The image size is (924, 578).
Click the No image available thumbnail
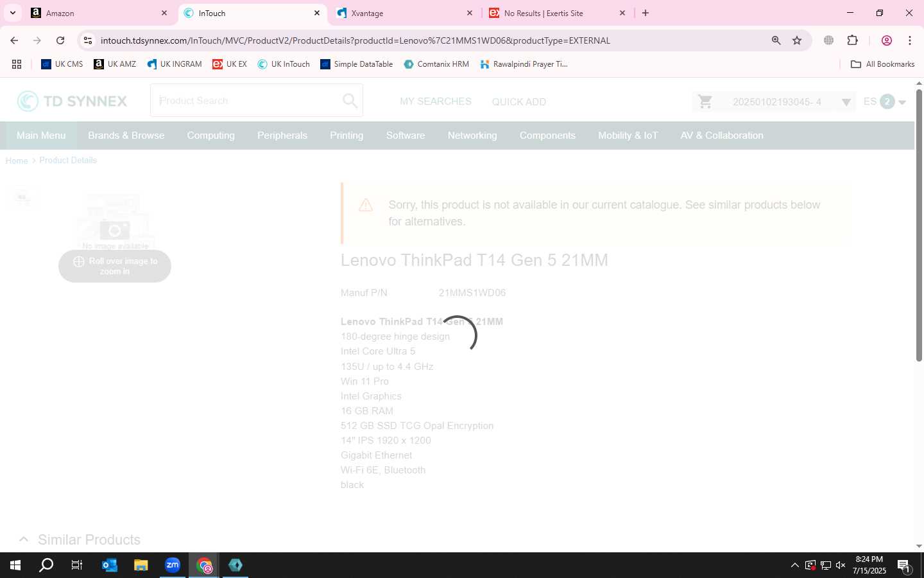pyautogui.click(x=22, y=198)
